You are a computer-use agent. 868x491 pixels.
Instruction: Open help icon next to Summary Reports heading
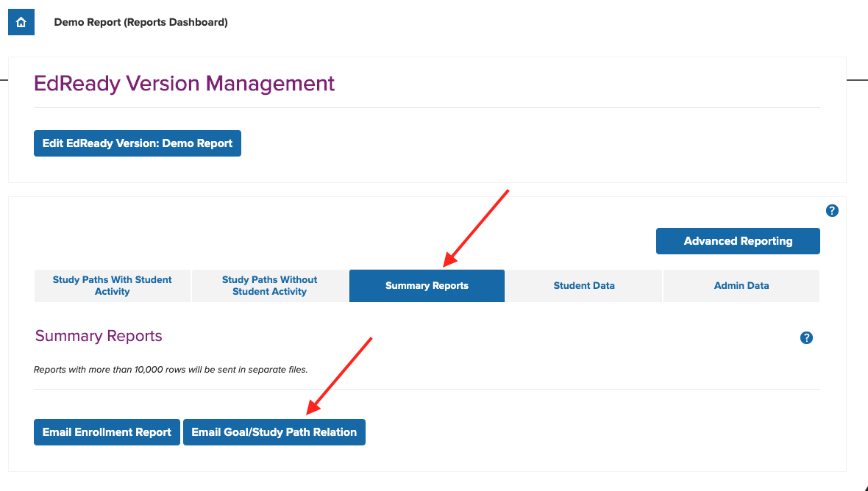click(x=806, y=338)
